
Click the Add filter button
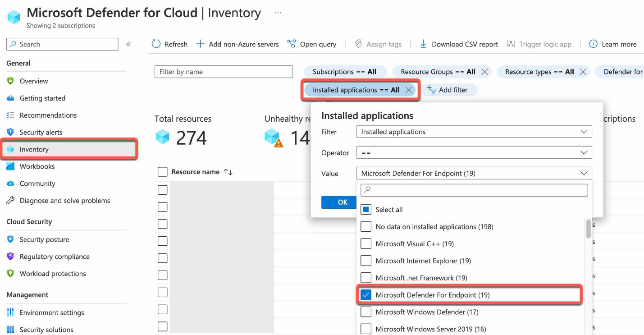coord(448,90)
